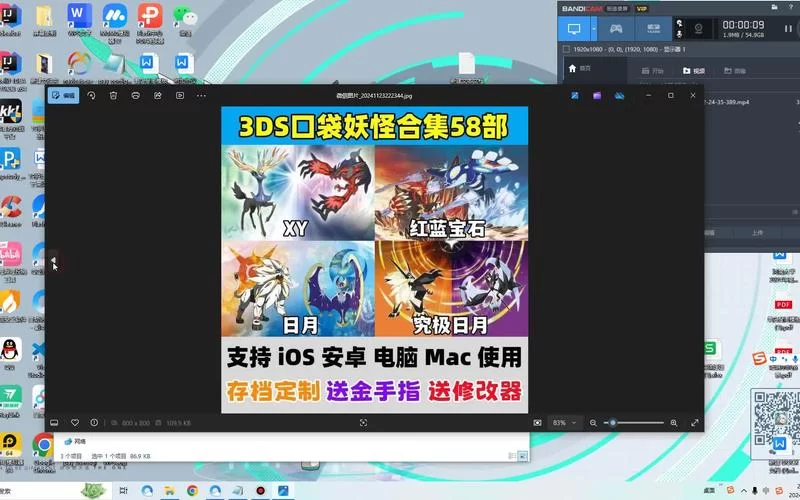Open the Chrome desktop shortcut

coord(44,449)
